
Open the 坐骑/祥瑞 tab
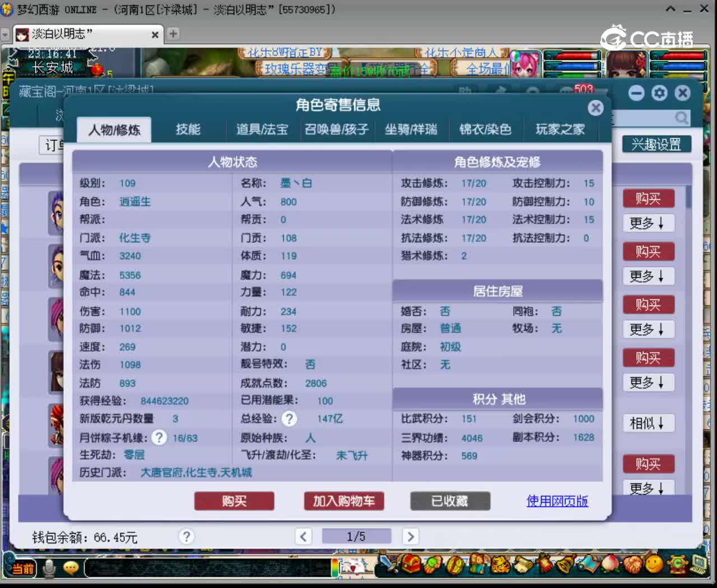411,129
